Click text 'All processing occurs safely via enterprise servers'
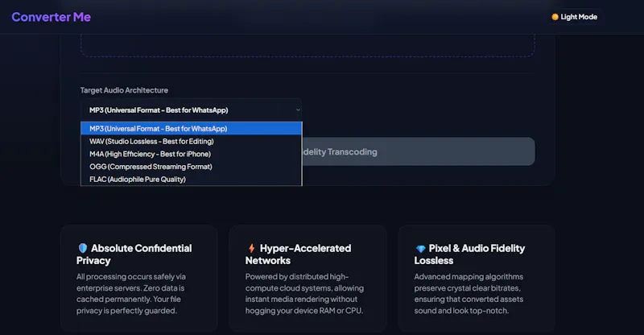 (130, 283)
